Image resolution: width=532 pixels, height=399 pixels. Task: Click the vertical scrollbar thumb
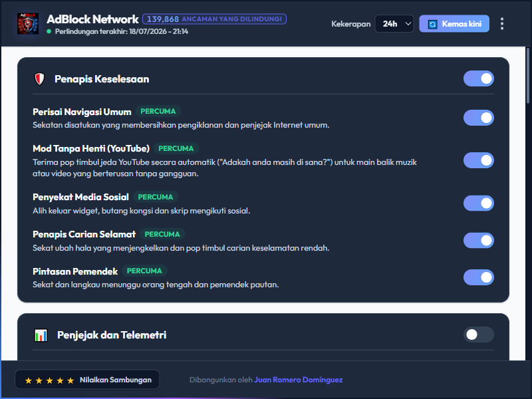pos(527,75)
